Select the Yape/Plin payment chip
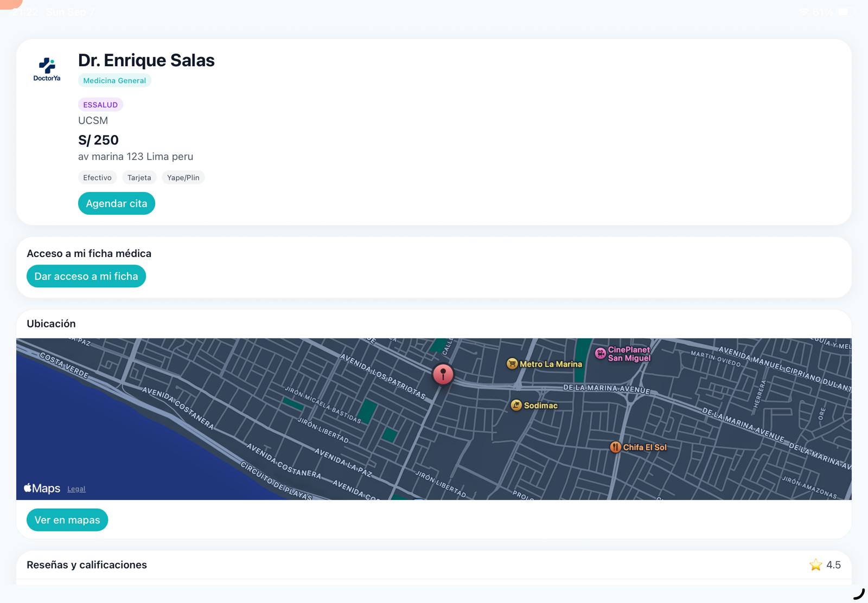 tap(183, 177)
